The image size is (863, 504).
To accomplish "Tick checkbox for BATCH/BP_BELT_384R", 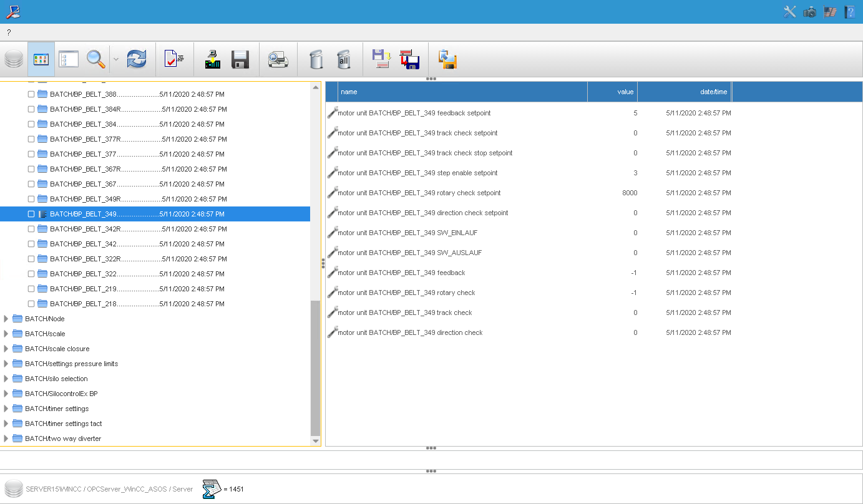I will pos(31,109).
